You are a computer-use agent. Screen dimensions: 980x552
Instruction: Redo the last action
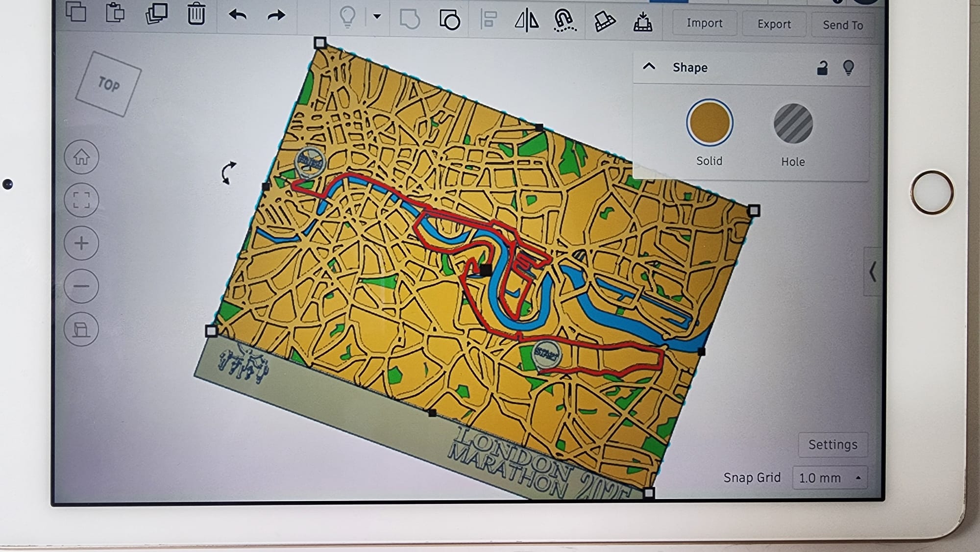click(x=276, y=16)
